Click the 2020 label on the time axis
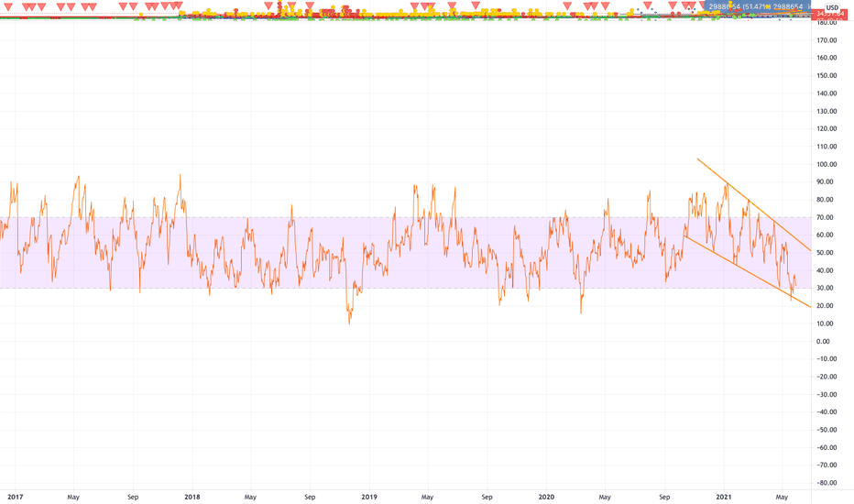Image resolution: width=854 pixels, height=504 pixels. pos(546,497)
